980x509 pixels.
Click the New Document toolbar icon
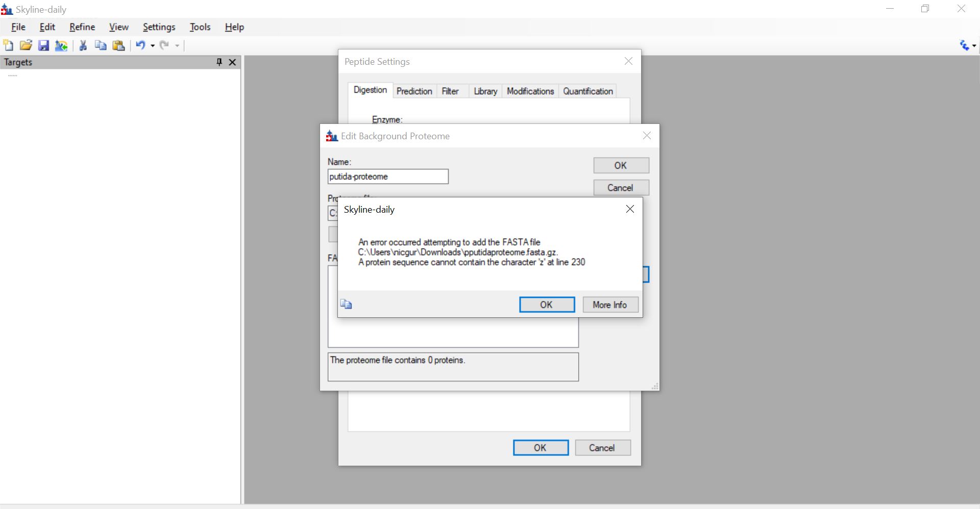tap(8, 45)
